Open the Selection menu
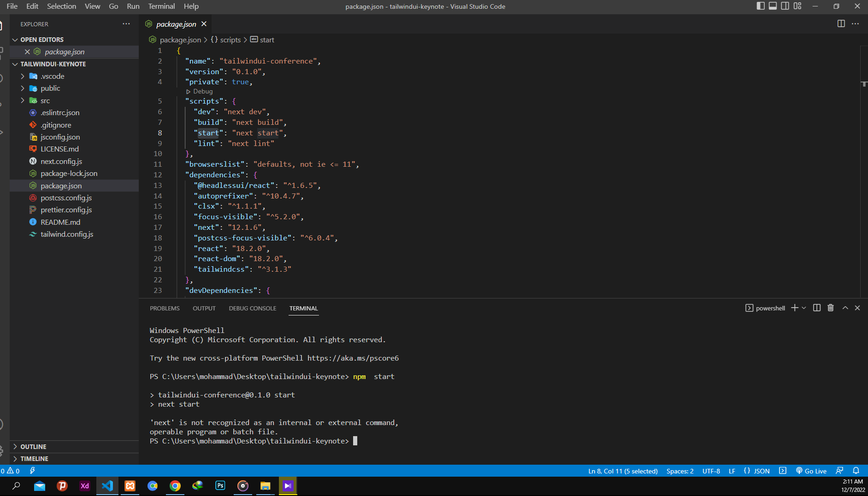Viewport: 868px width, 496px height. tap(61, 6)
